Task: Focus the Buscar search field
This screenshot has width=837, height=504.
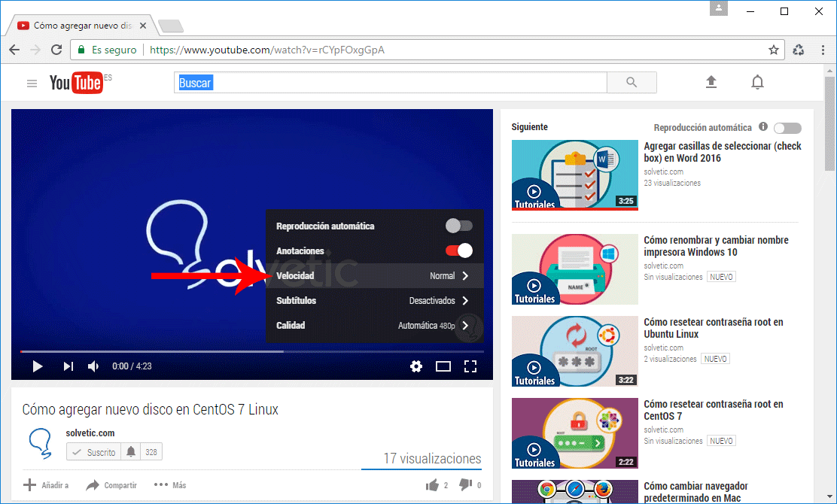Action: point(390,83)
